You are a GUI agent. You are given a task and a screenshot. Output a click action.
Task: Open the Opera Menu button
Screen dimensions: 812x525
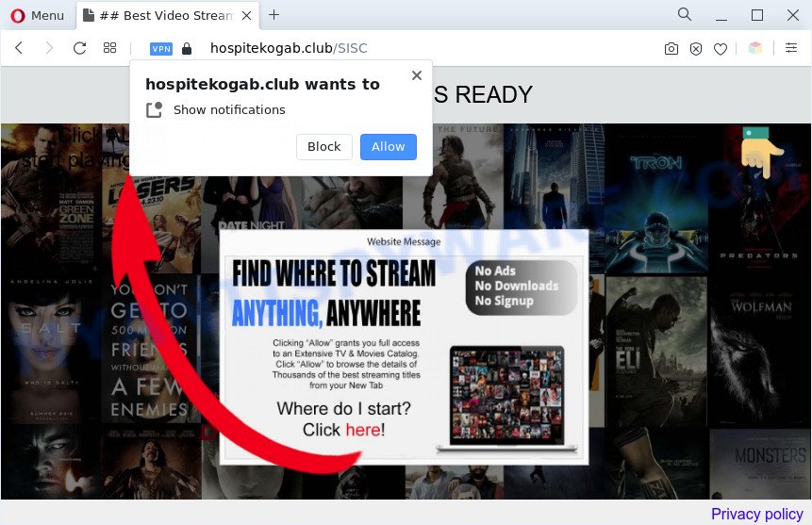38,15
